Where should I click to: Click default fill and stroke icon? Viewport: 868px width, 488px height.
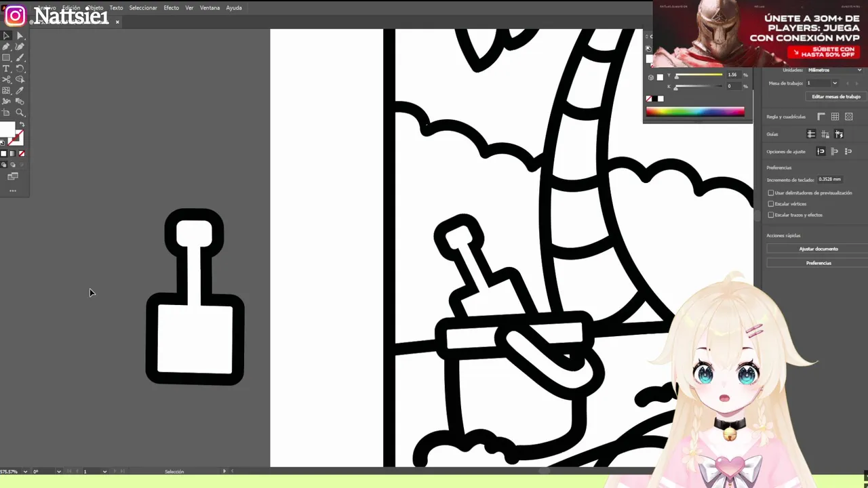[x=3, y=143]
